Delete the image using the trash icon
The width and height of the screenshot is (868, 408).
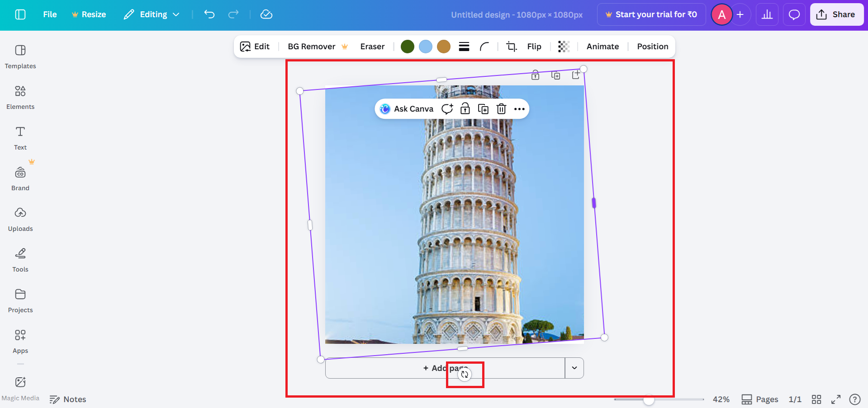click(501, 108)
